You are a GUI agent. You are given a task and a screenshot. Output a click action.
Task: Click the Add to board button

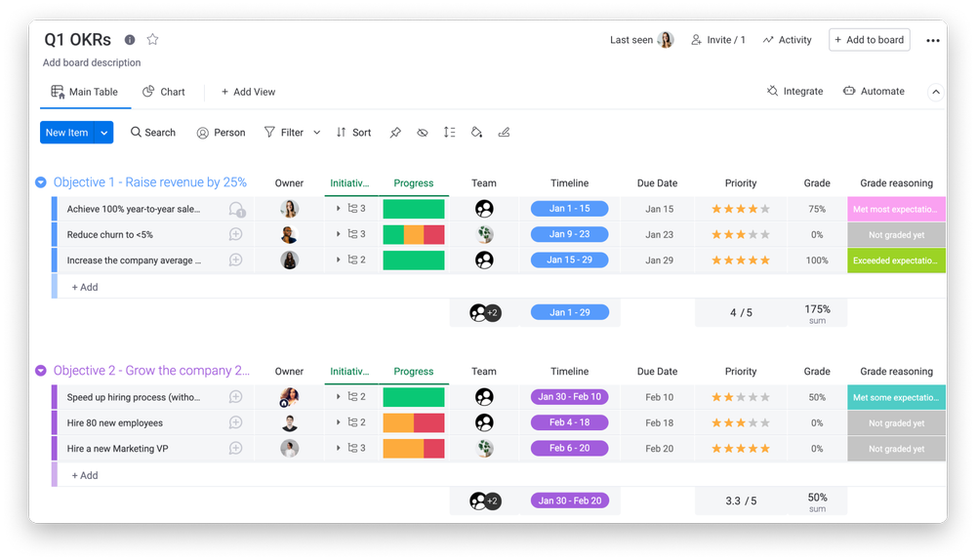click(869, 40)
